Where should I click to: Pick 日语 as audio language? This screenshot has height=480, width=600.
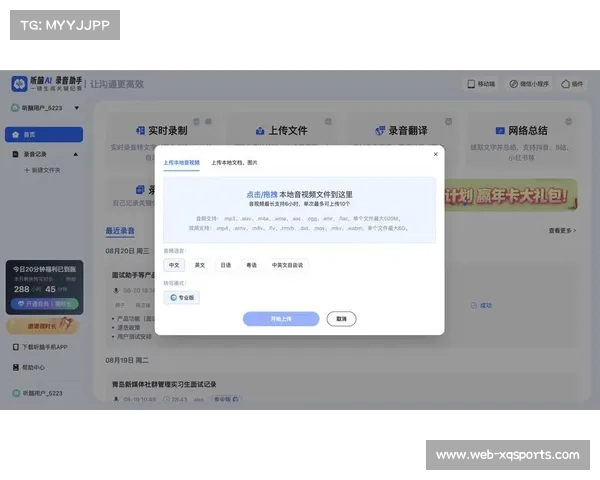tap(225, 265)
